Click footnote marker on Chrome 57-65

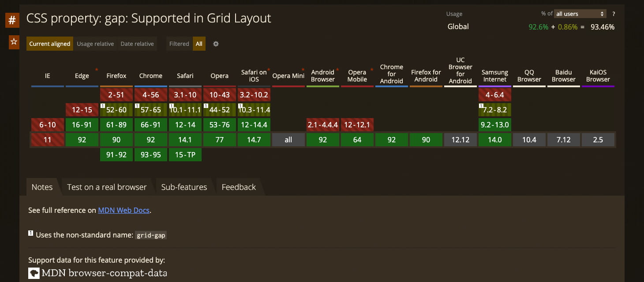click(x=137, y=106)
